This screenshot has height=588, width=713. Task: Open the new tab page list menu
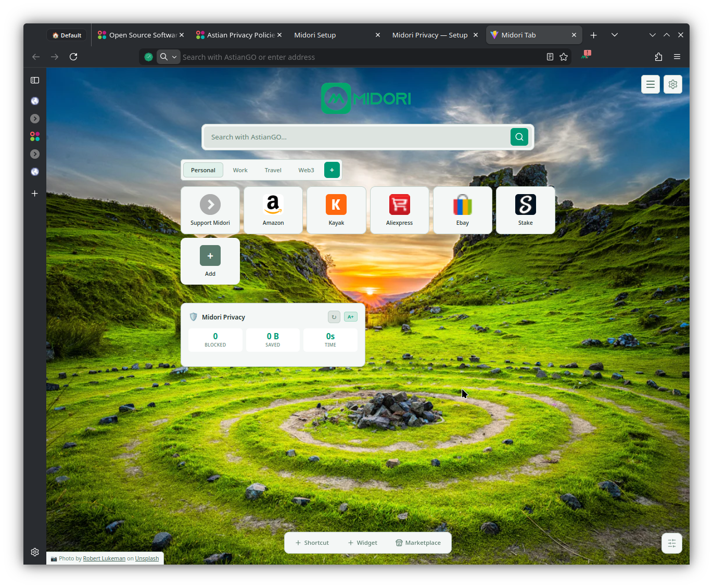point(651,84)
